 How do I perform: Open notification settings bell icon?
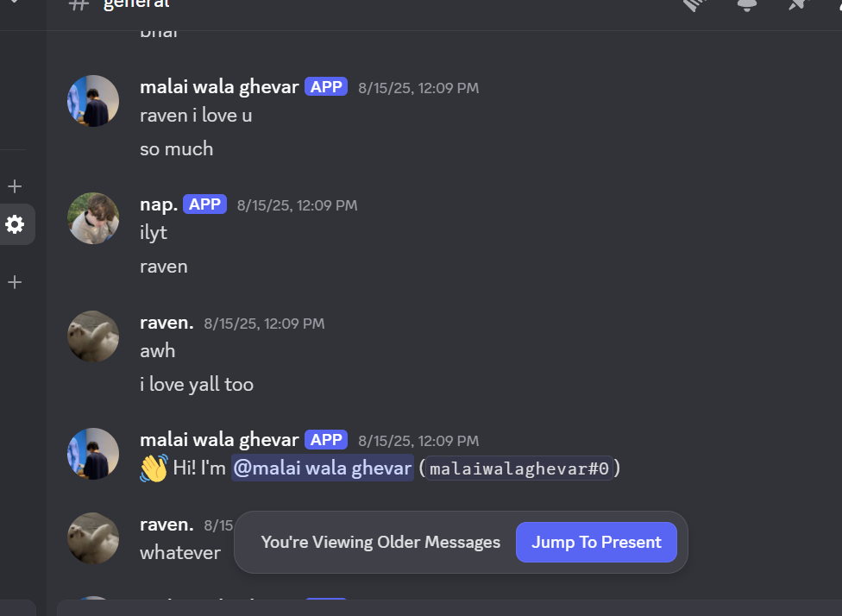tap(746, 4)
